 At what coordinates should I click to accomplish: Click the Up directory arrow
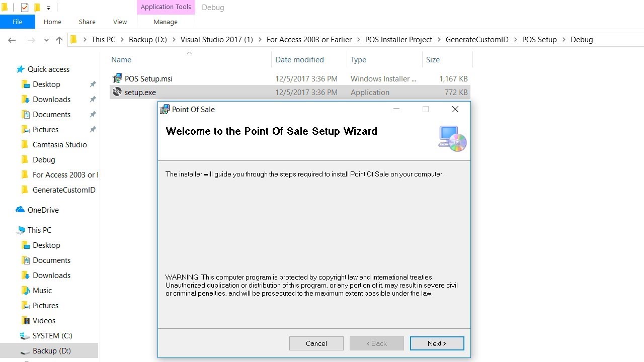59,40
